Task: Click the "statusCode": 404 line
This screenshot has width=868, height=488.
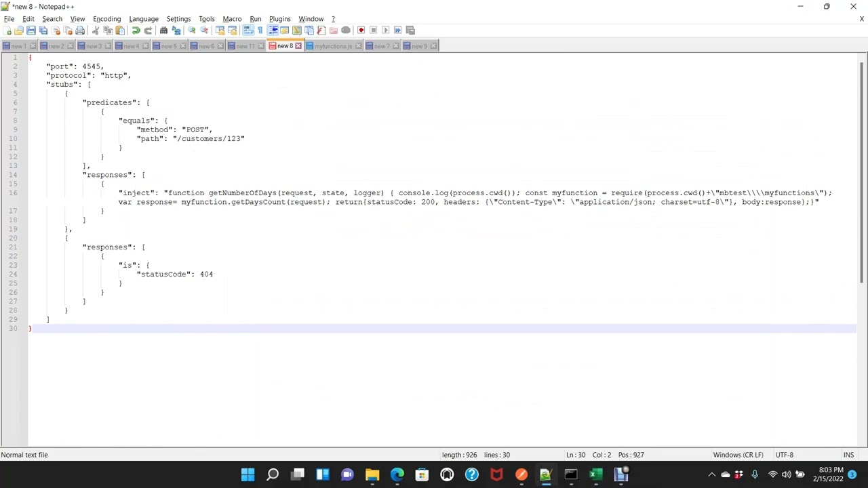Action: click(175, 274)
